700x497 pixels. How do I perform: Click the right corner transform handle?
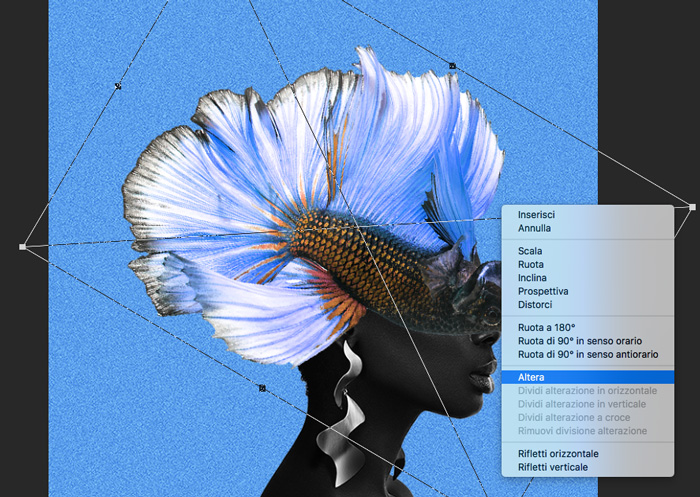[692, 207]
